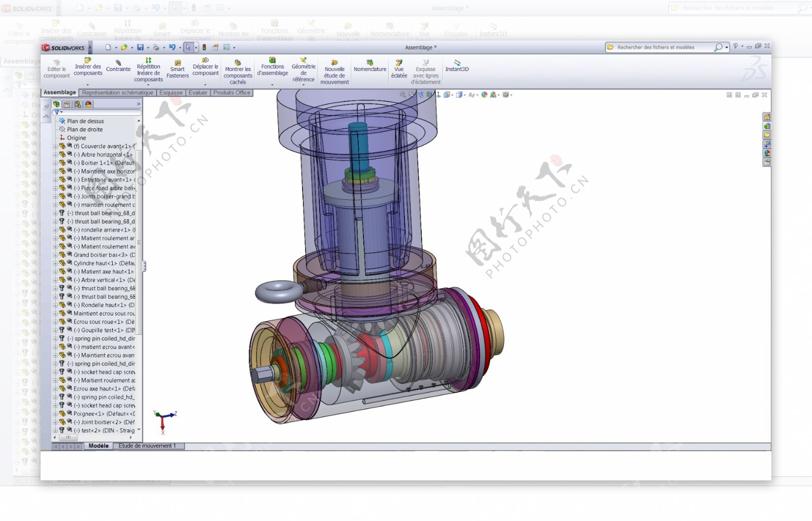Open the Options icon in quick toolbar
Viewport: 812px width, 521px height.
click(226, 47)
